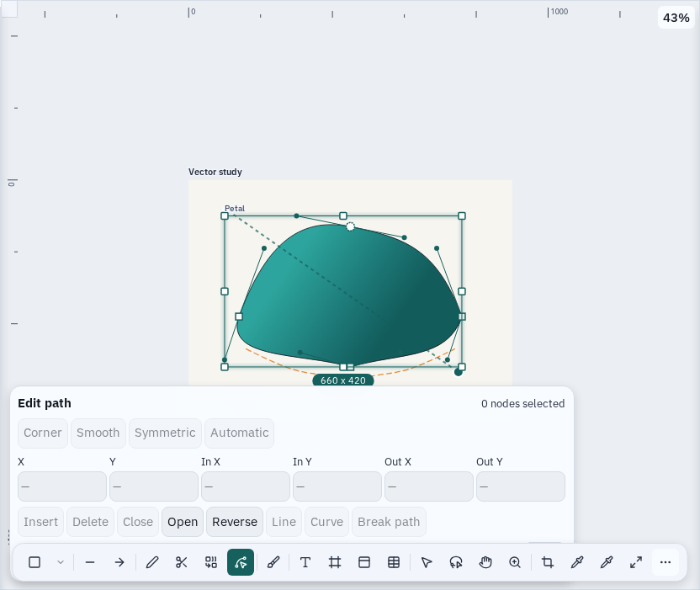Click the 'Edit path' panel heading
The width and height of the screenshot is (700, 590).
point(45,403)
